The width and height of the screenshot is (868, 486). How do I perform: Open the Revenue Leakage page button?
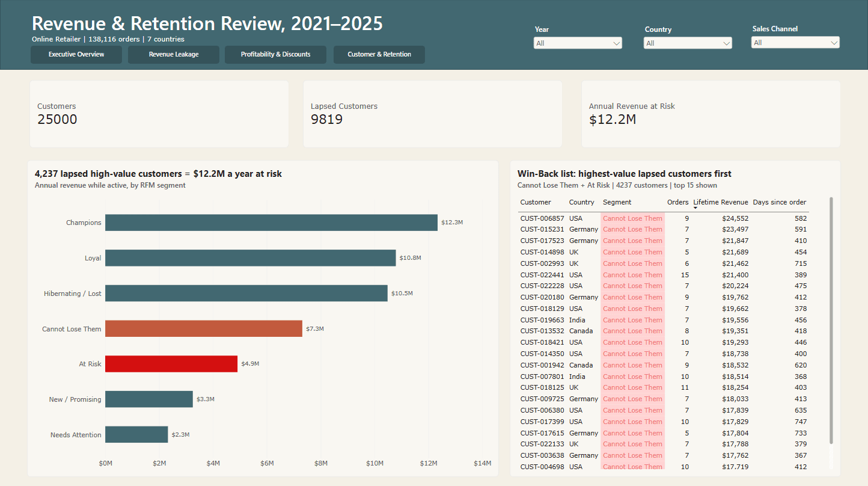click(174, 55)
